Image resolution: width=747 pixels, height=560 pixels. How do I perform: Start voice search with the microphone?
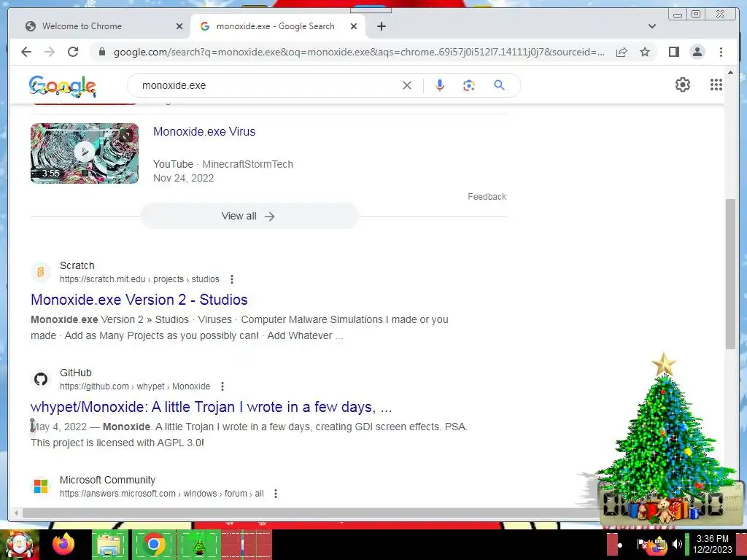pyautogui.click(x=440, y=85)
